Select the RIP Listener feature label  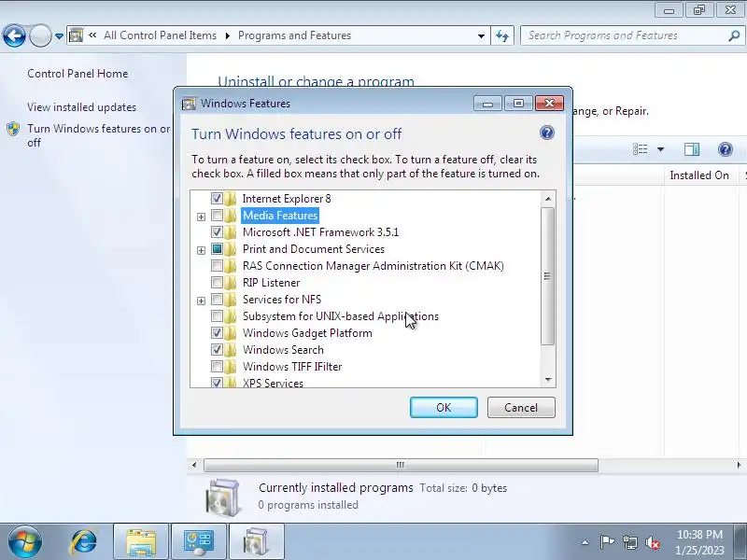tap(271, 283)
